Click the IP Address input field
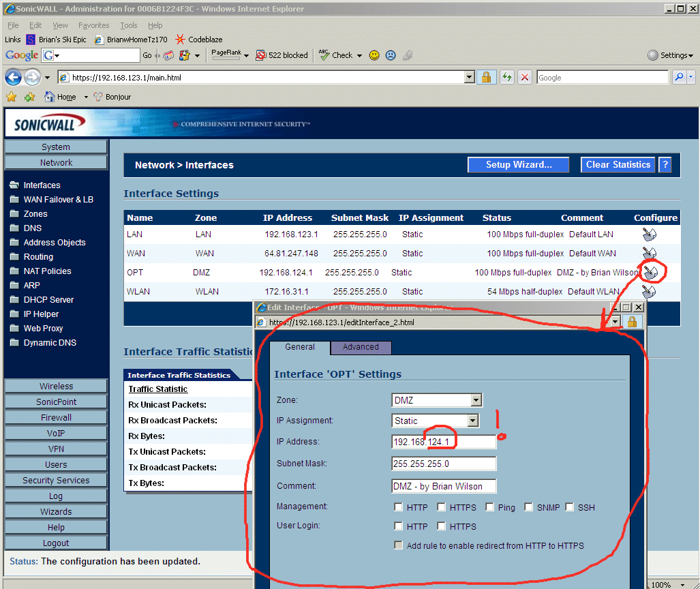700x589 pixels. 444,442
